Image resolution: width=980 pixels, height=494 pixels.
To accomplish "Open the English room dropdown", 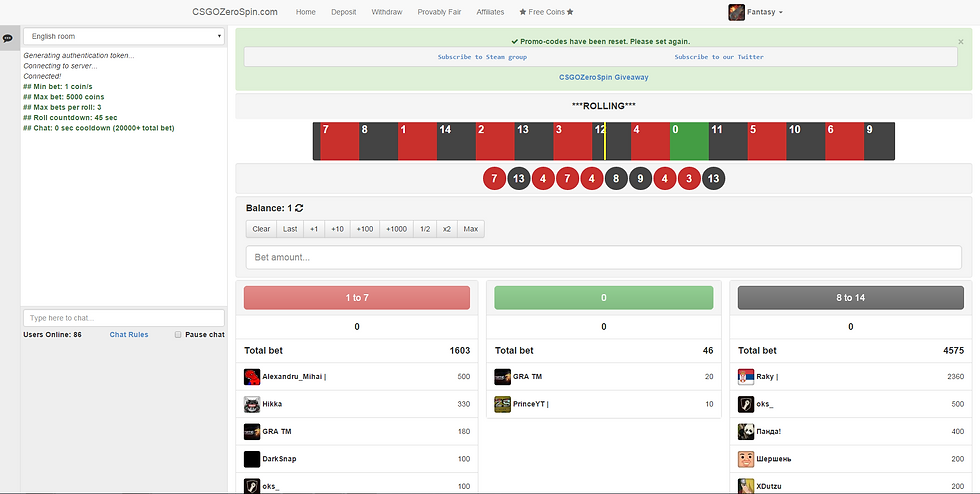I will [124, 36].
